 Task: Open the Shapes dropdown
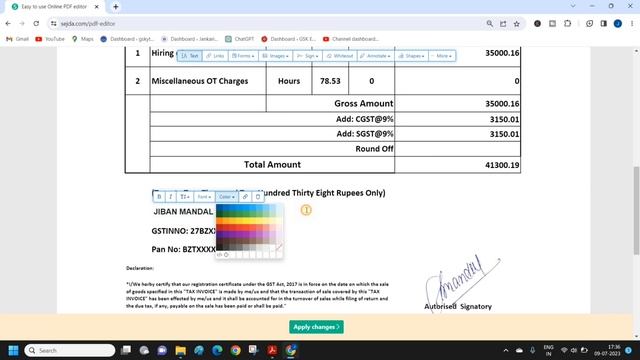[411, 56]
